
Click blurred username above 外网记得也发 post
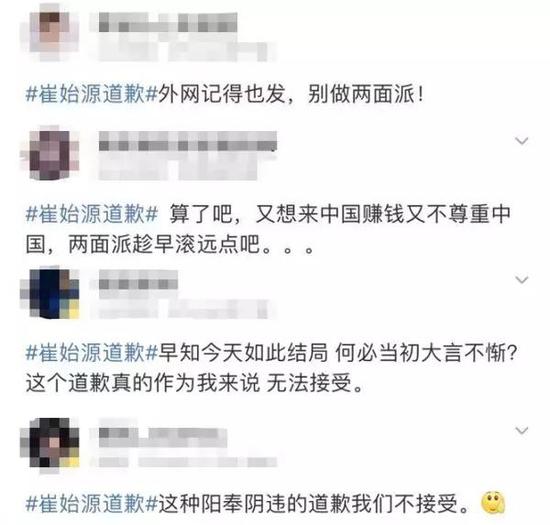pyautogui.click(x=168, y=22)
